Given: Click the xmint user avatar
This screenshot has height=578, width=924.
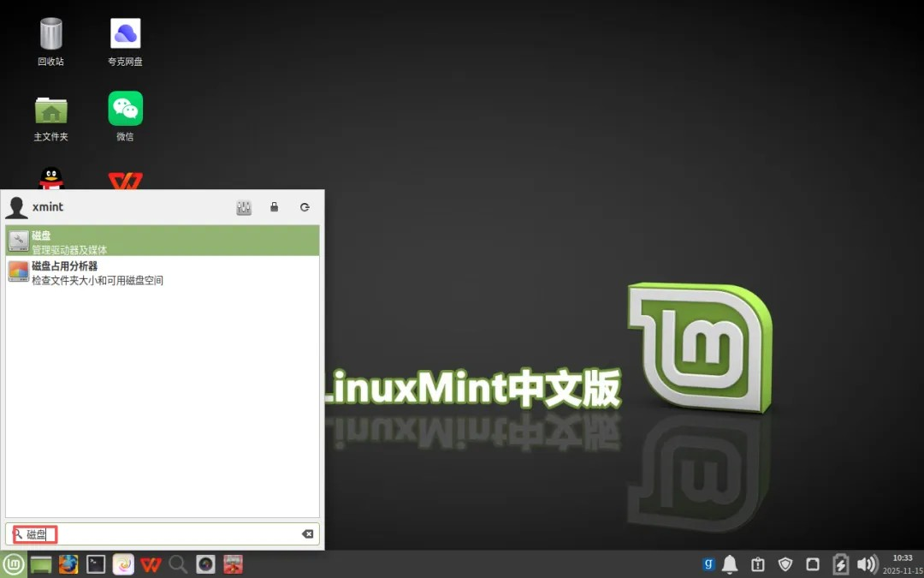Looking at the screenshot, I should point(16,207).
